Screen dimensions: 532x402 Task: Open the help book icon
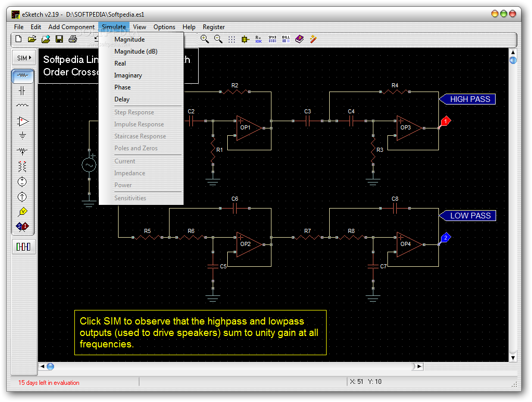point(299,39)
